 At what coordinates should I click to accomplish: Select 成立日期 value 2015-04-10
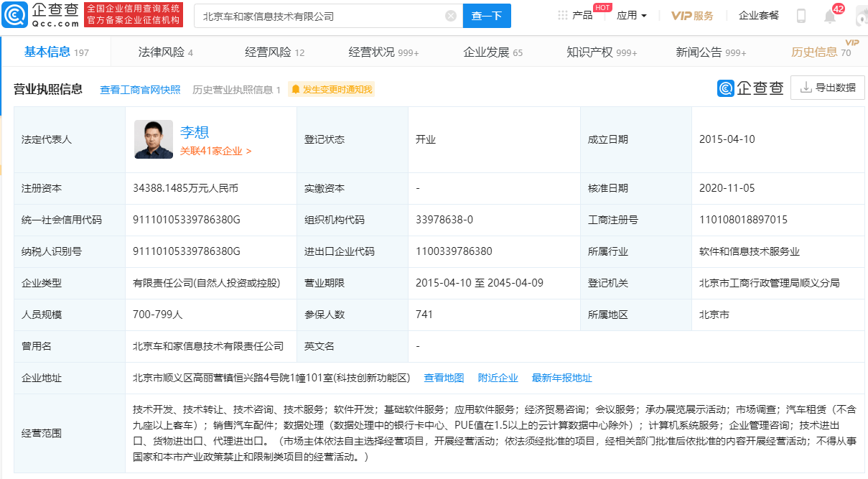727,139
